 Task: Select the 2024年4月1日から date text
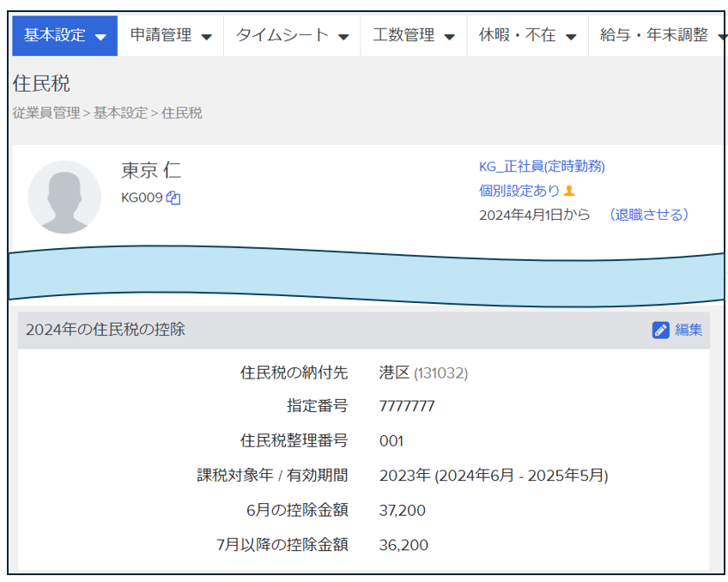pos(534,215)
